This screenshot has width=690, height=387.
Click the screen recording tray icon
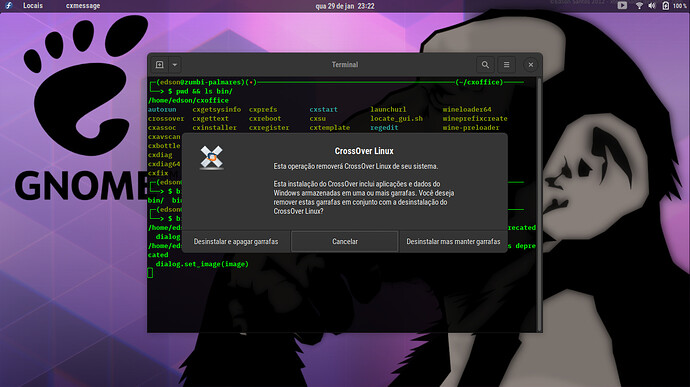click(622, 6)
